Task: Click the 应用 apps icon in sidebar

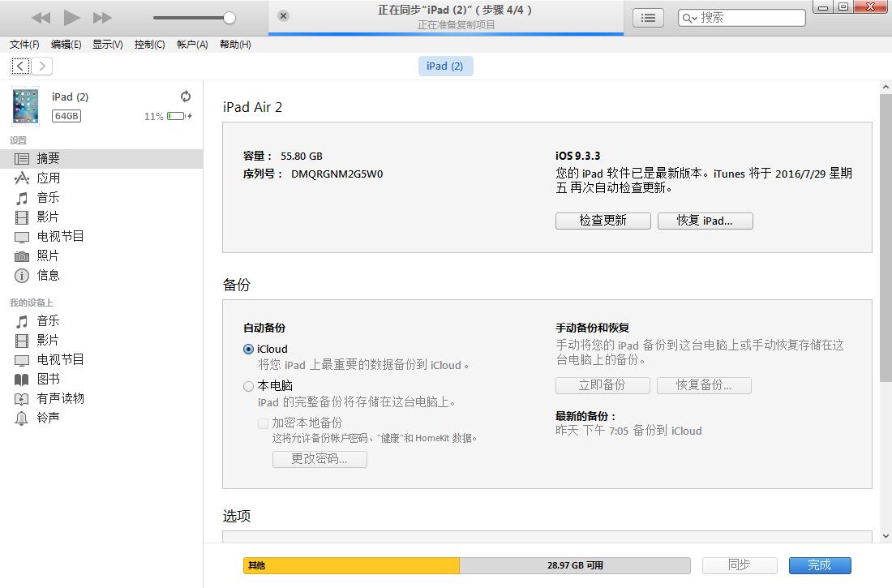Action: pyautogui.click(x=22, y=178)
